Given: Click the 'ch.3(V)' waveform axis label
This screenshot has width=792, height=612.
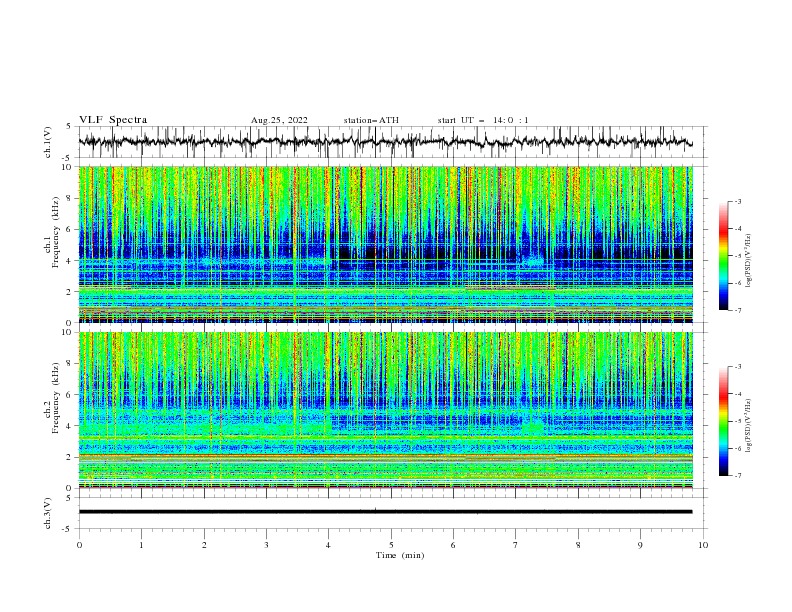Looking at the screenshot, I should coord(48,513).
